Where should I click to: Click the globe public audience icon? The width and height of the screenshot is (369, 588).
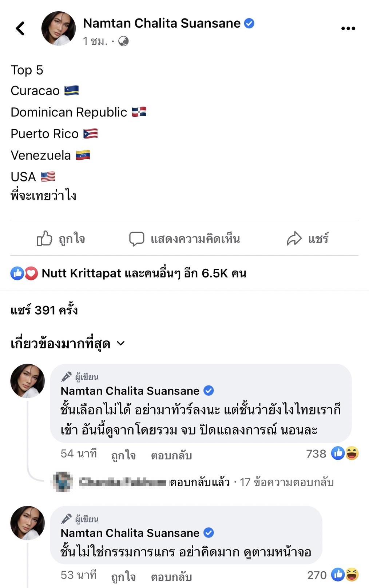tap(123, 41)
